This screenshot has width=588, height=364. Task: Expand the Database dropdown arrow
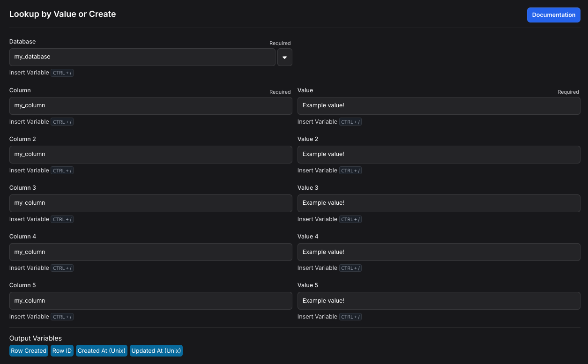click(285, 57)
